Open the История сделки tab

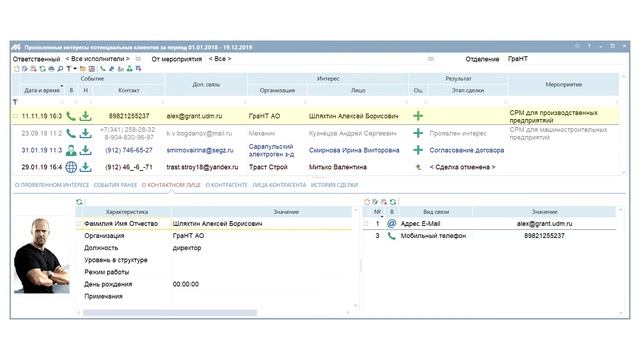coord(334,185)
